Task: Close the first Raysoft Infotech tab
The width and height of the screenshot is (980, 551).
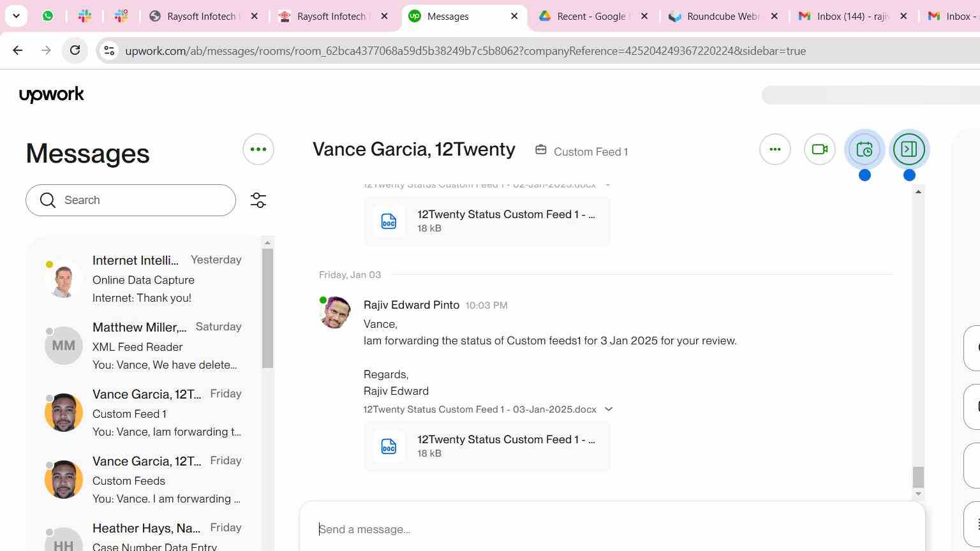Action: pos(254,16)
